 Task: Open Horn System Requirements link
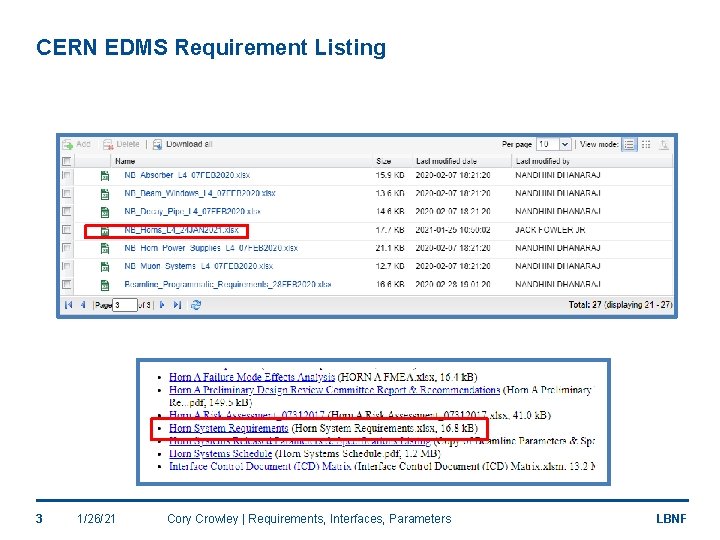coord(229,428)
